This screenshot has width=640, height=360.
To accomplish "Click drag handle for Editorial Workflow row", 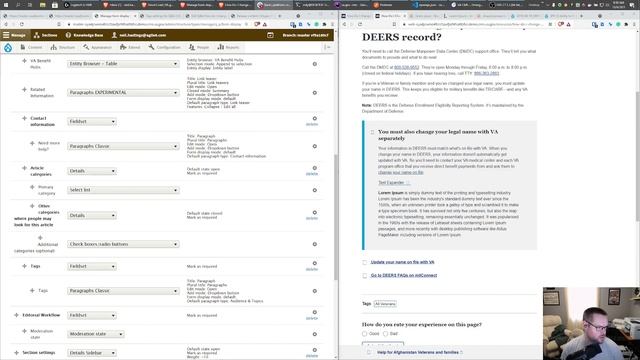I will tap(16, 315).
